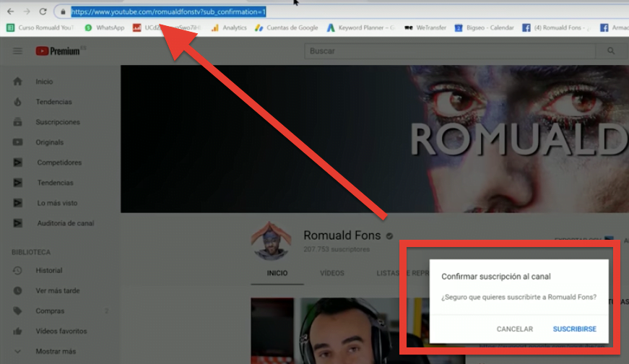Image resolution: width=629 pixels, height=364 pixels.
Task: Open the Lo más visto playlist
Action: pos(57,203)
